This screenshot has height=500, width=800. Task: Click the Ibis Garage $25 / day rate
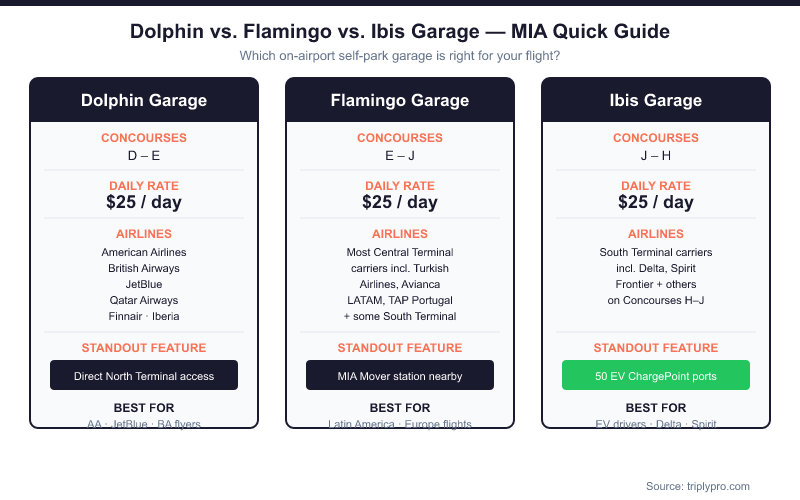pyautogui.click(x=656, y=202)
